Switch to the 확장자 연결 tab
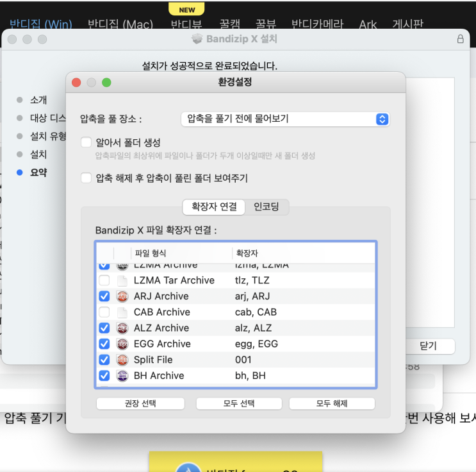 tap(214, 207)
